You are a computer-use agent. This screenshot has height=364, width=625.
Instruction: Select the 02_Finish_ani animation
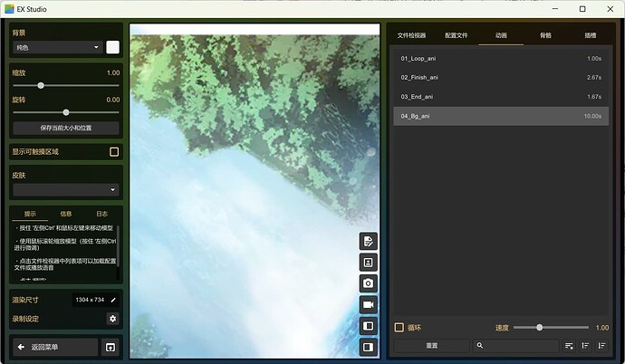point(501,78)
